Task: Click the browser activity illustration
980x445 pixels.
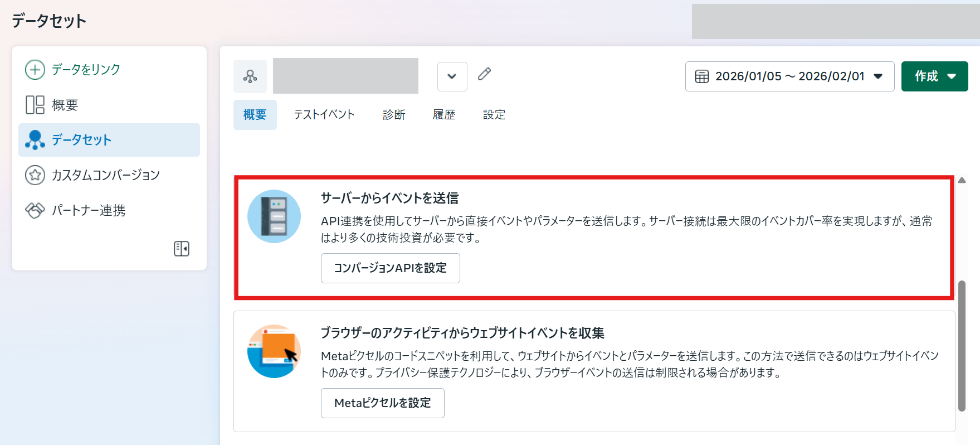Action: [274, 351]
